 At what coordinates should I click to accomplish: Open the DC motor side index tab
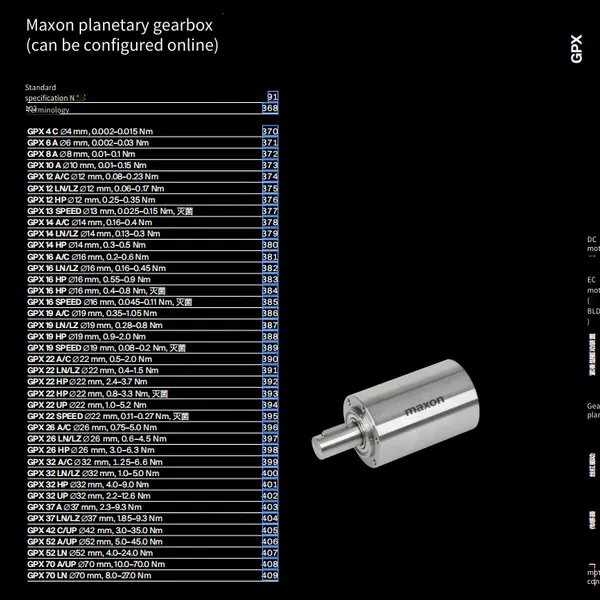593,244
